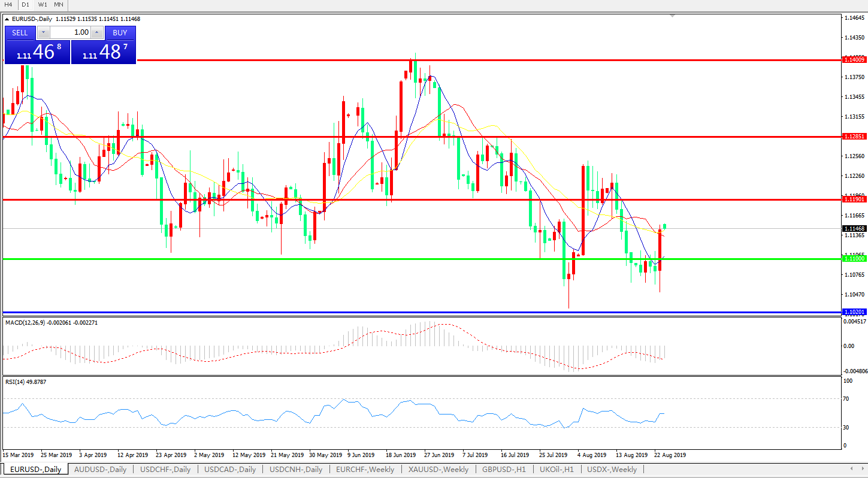This screenshot has width=868, height=478.
Task: Switch to XAUUSD-,Weekly chart tab
Action: (438, 470)
